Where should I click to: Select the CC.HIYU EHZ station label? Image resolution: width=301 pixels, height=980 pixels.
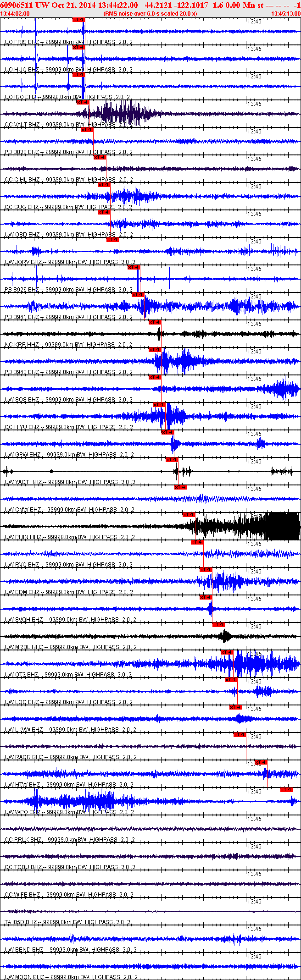(68, 427)
